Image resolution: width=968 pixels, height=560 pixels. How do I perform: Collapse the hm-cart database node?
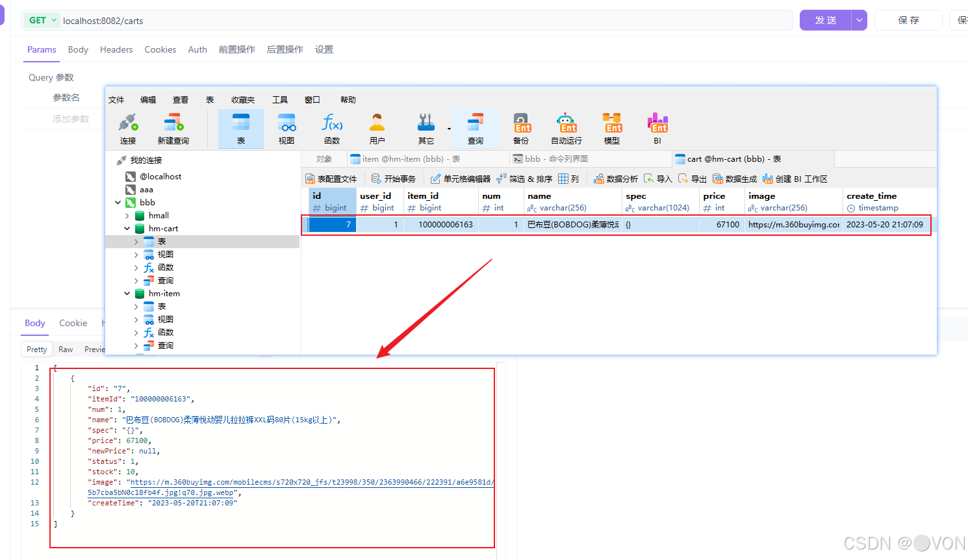pyautogui.click(x=127, y=229)
